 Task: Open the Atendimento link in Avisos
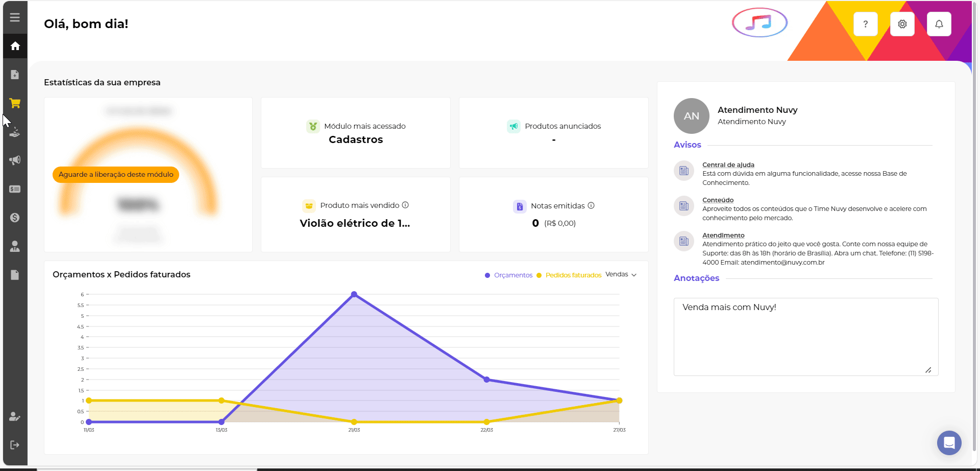(723, 235)
